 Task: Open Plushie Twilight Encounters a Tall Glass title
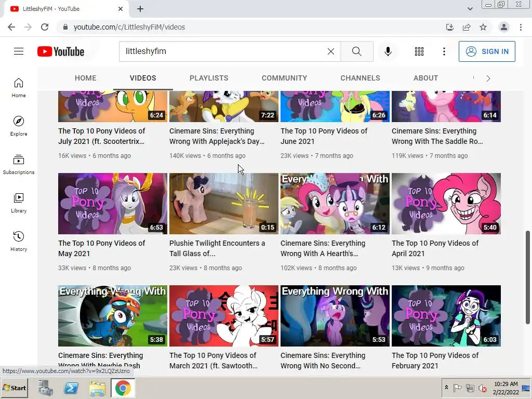(217, 248)
